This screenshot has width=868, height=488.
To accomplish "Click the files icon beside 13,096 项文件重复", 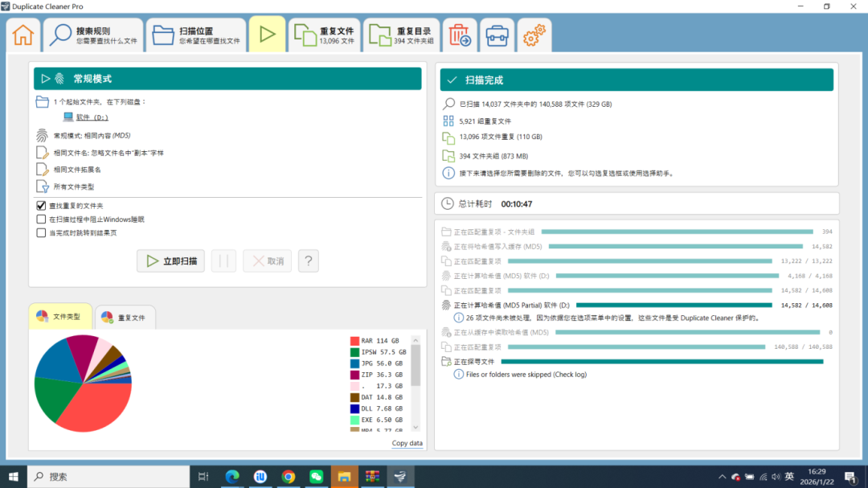I will (x=448, y=137).
